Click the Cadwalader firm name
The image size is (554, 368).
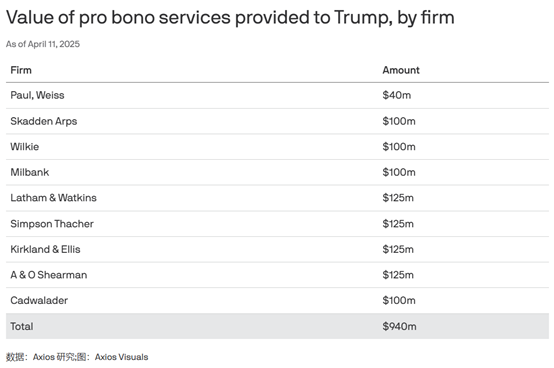[39, 301]
